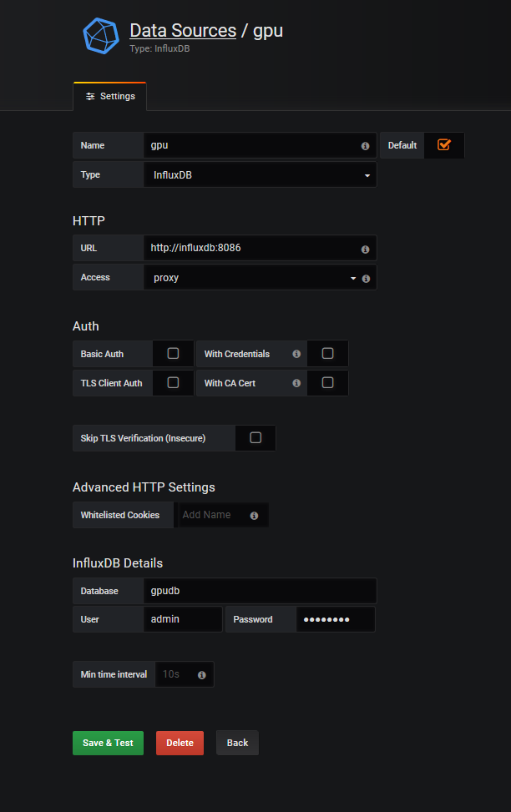511x812 pixels.
Task: Enable the With CA Cert checkbox
Action: (327, 383)
